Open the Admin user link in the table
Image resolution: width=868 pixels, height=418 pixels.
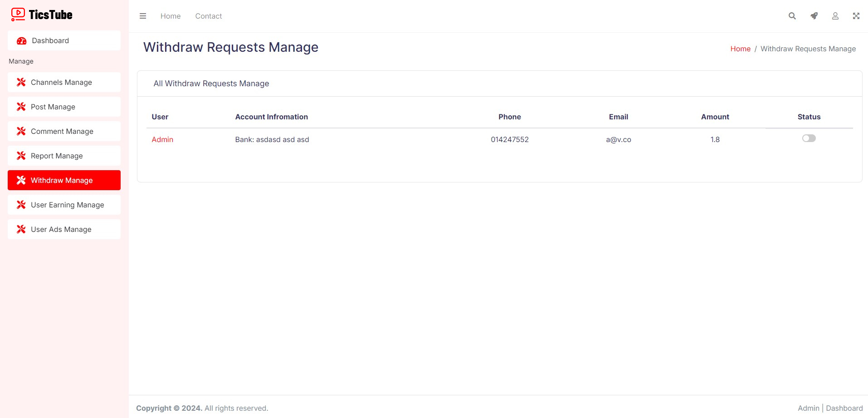pyautogui.click(x=162, y=139)
